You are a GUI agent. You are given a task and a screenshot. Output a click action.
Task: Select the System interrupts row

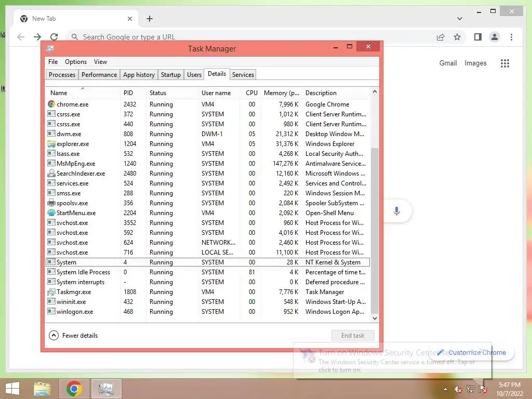tap(208, 282)
